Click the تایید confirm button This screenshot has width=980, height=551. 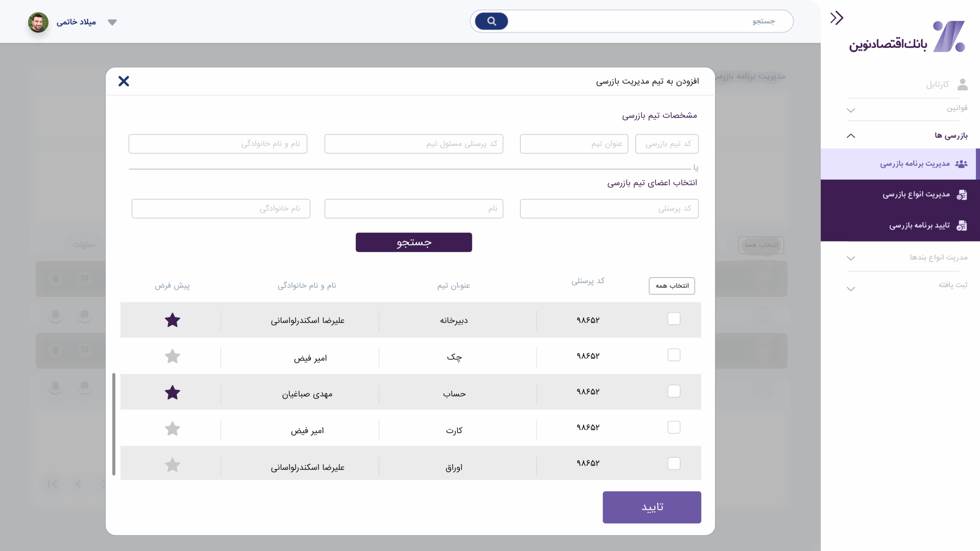(652, 507)
